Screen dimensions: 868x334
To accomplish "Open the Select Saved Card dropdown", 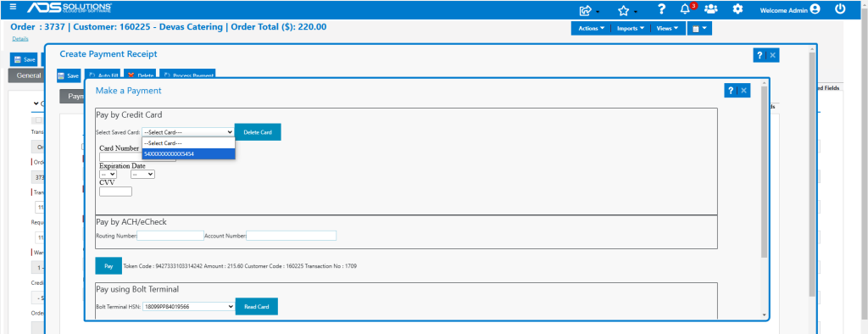I will tap(187, 132).
